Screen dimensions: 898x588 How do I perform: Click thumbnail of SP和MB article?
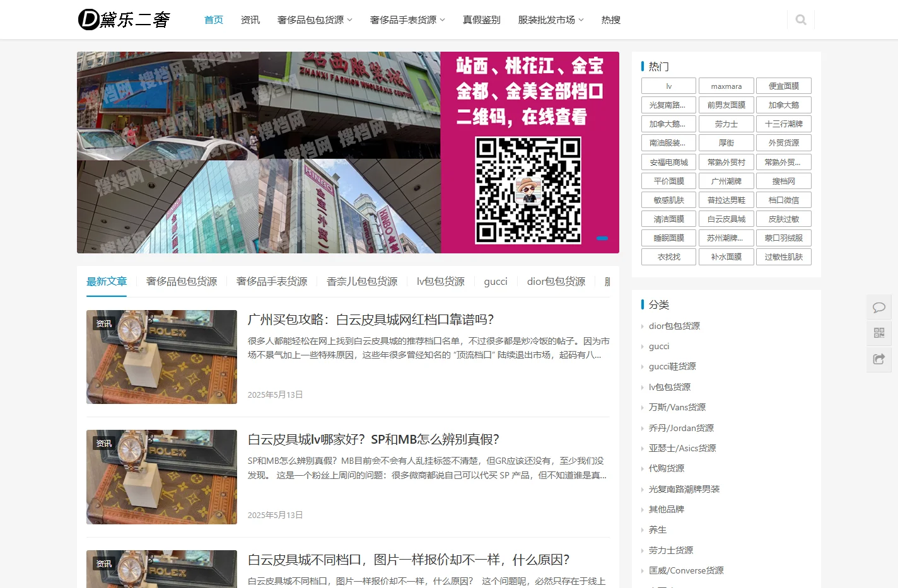[x=161, y=477]
